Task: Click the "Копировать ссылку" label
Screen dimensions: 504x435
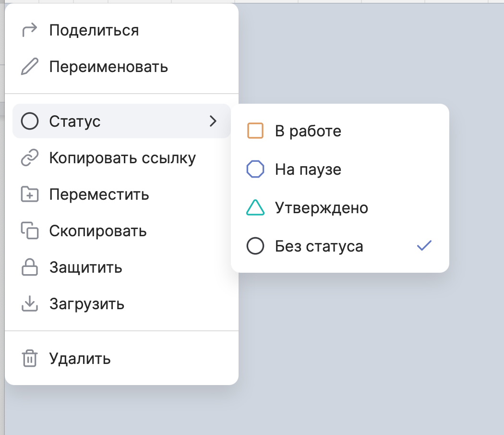Action: coord(122,158)
